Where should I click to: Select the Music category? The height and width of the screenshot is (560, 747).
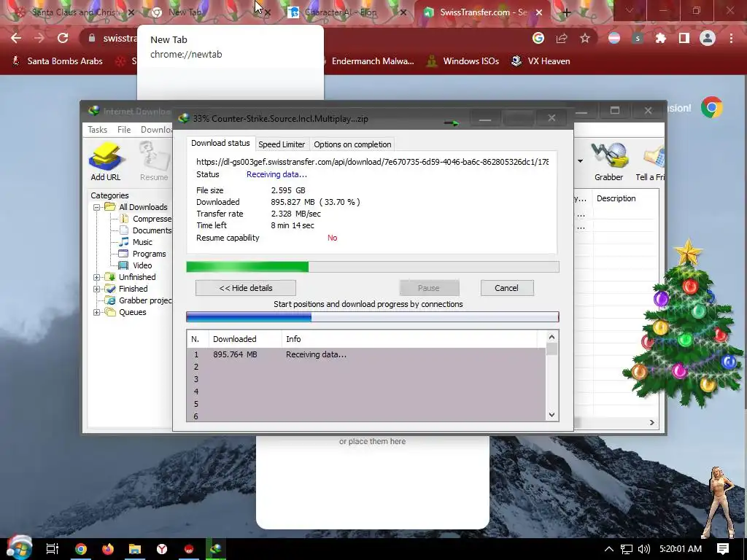click(136, 242)
